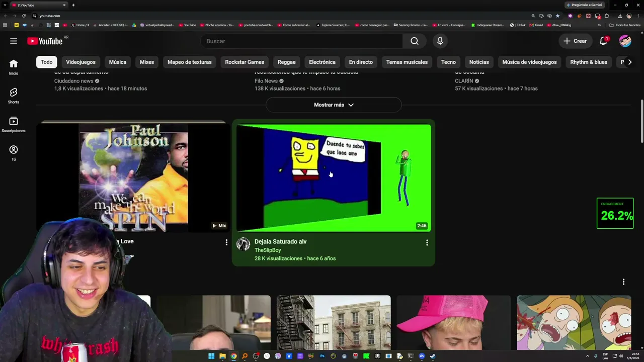Open the notifications bell
Image resolution: width=644 pixels, height=362 pixels.
tap(603, 41)
